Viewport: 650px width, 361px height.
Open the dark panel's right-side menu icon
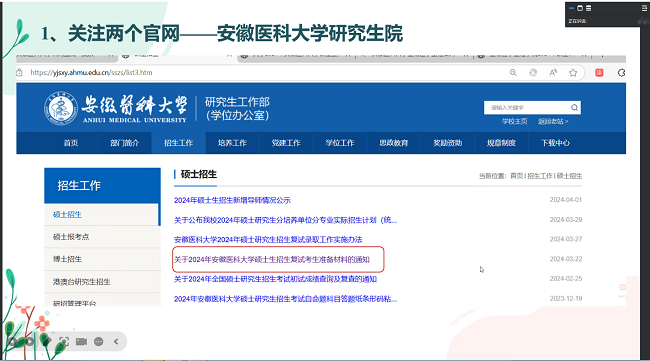[x=644, y=8]
